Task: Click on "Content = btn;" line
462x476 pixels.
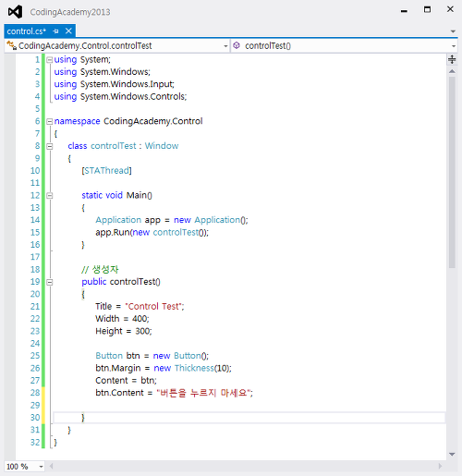Action: click(x=126, y=381)
